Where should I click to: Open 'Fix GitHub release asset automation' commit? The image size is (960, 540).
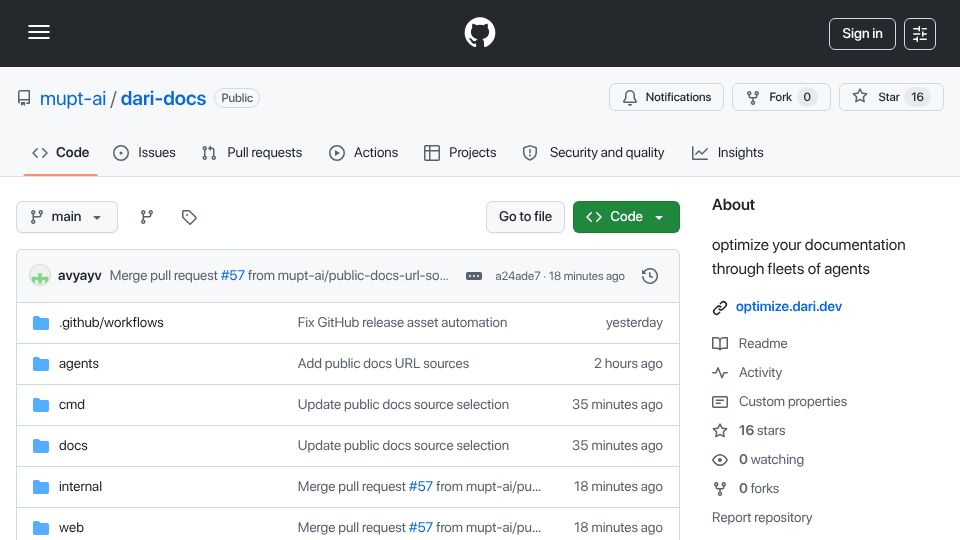click(402, 323)
